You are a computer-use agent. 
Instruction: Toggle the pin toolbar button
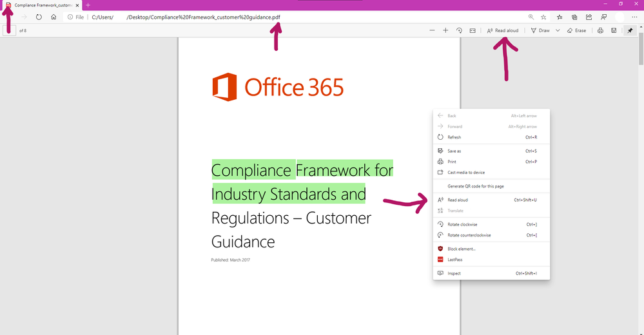coord(630,30)
